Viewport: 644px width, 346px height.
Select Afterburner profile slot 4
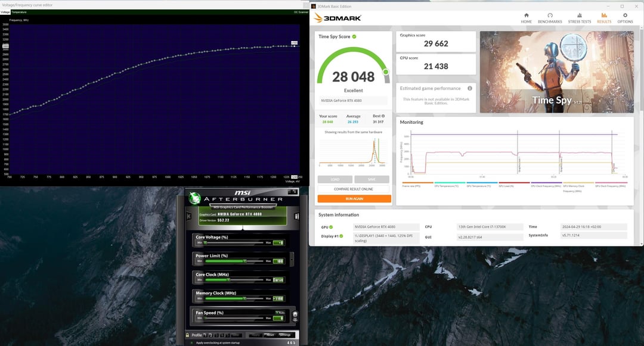point(222,335)
